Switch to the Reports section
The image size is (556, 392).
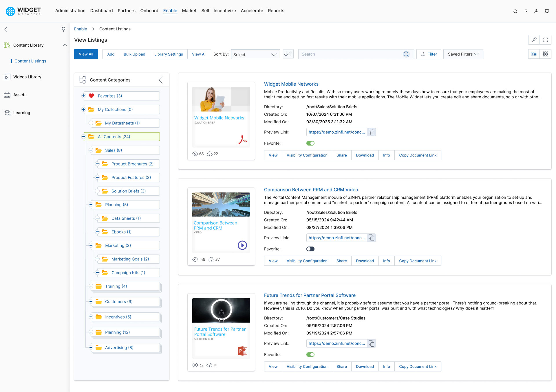point(276,11)
